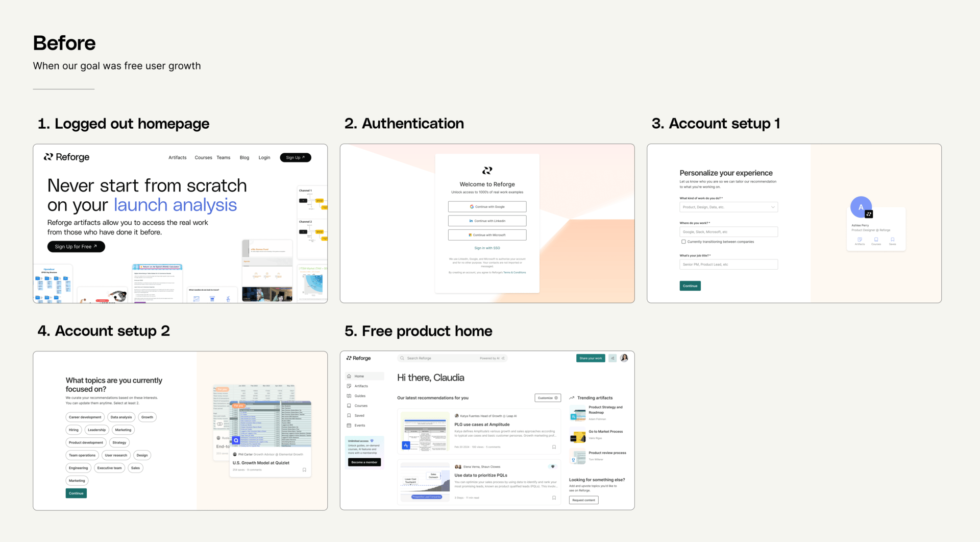Click the blue A avatar on the profile card

tap(861, 207)
